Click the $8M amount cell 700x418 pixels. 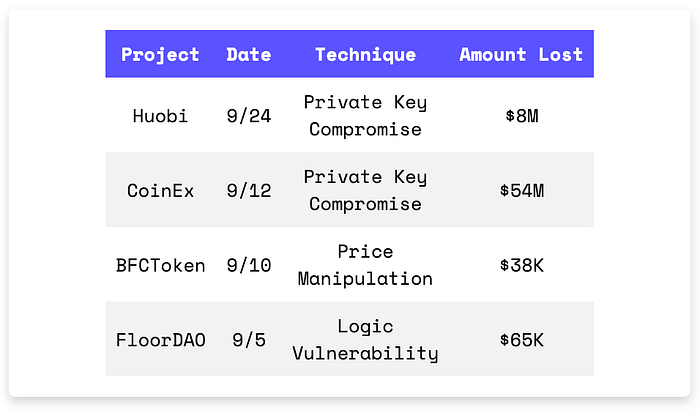point(521,116)
